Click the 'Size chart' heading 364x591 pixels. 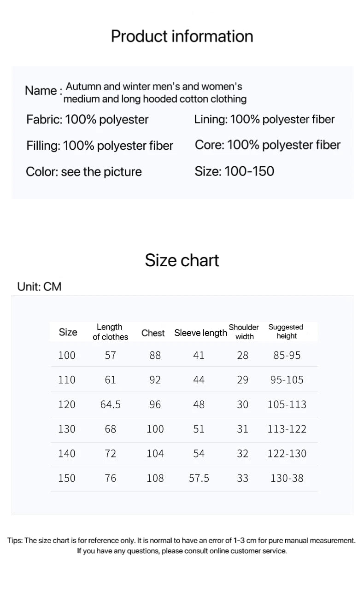[x=182, y=260]
